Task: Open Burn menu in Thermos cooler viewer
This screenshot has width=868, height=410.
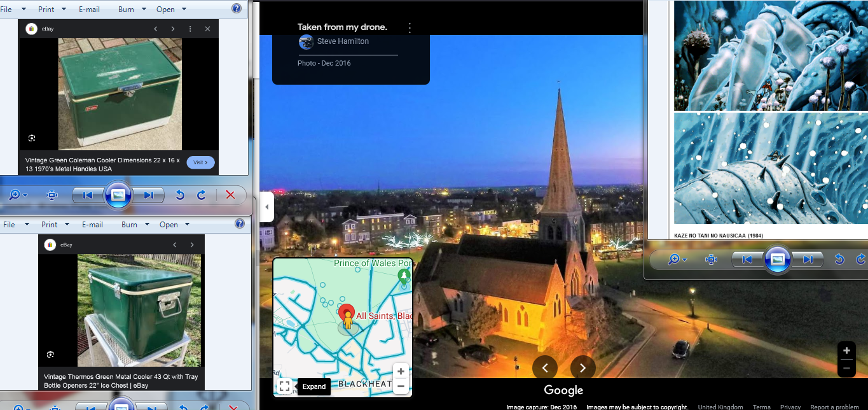Action: tap(135, 225)
